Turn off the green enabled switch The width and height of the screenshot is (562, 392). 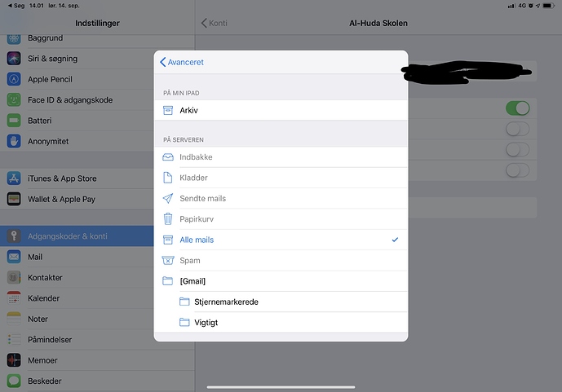(x=517, y=108)
